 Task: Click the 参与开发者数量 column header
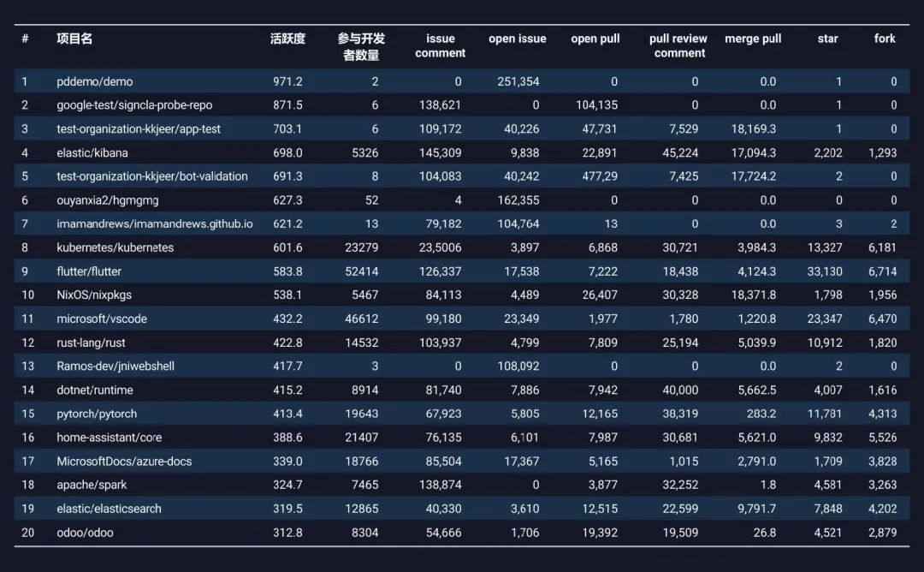pos(361,46)
